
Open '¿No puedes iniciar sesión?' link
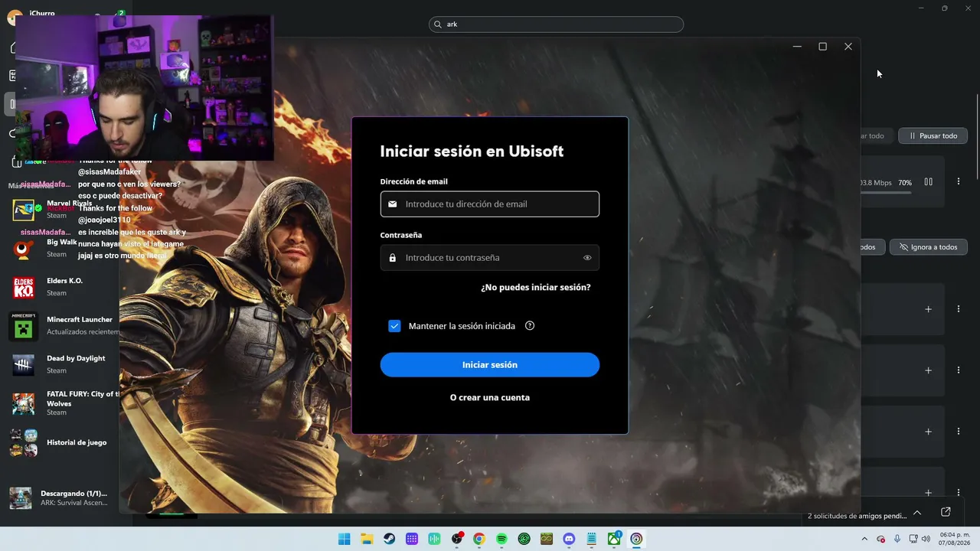point(536,288)
